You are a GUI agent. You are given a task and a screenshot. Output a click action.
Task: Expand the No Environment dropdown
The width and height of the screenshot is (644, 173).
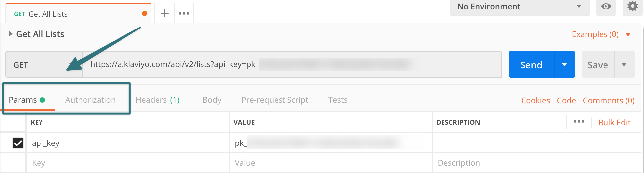click(x=520, y=7)
